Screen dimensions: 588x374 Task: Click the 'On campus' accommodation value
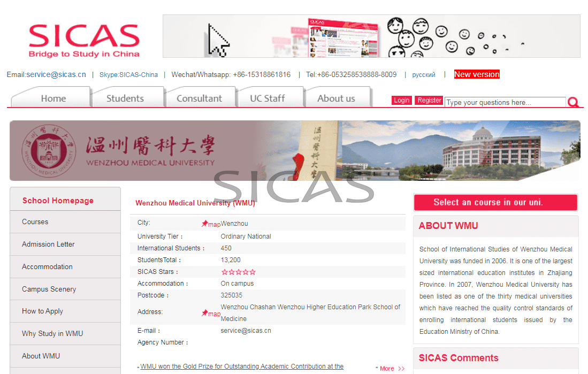[237, 284]
